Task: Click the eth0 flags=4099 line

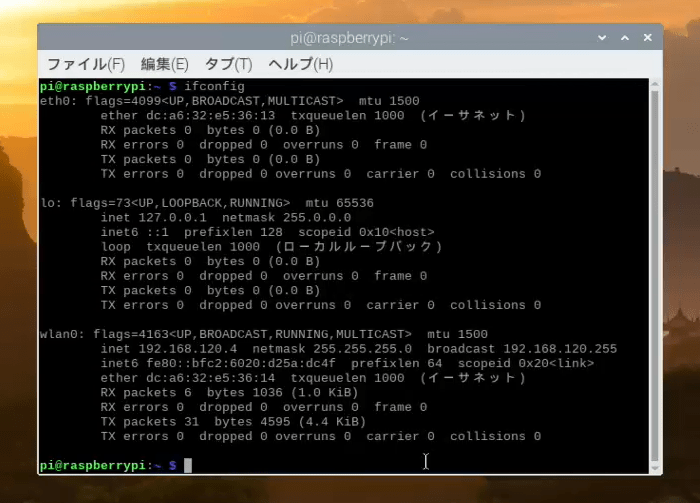Action: point(229,101)
